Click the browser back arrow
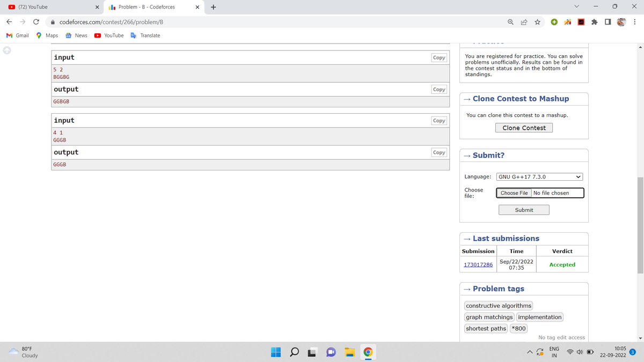 pos(10,22)
